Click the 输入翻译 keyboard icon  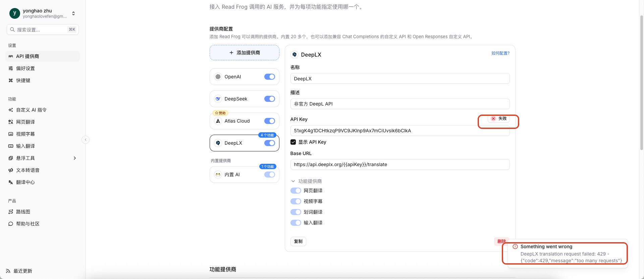click(11, 146)
